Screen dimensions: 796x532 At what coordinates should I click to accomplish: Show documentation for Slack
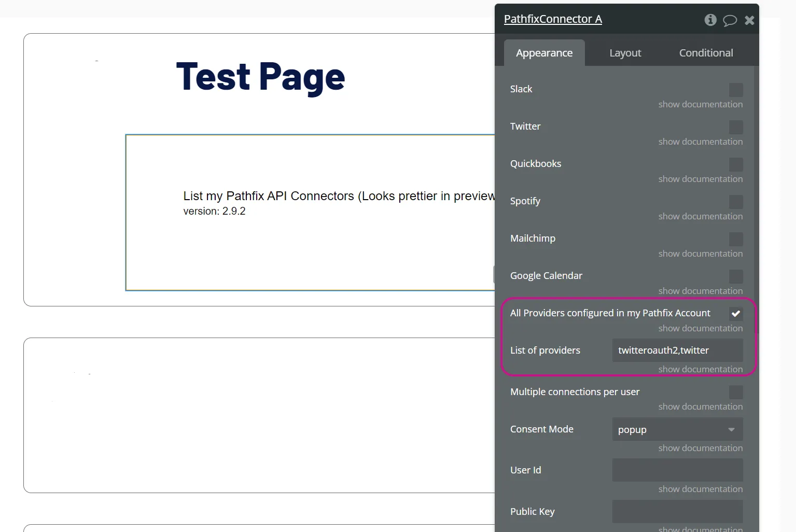[701, 104]
